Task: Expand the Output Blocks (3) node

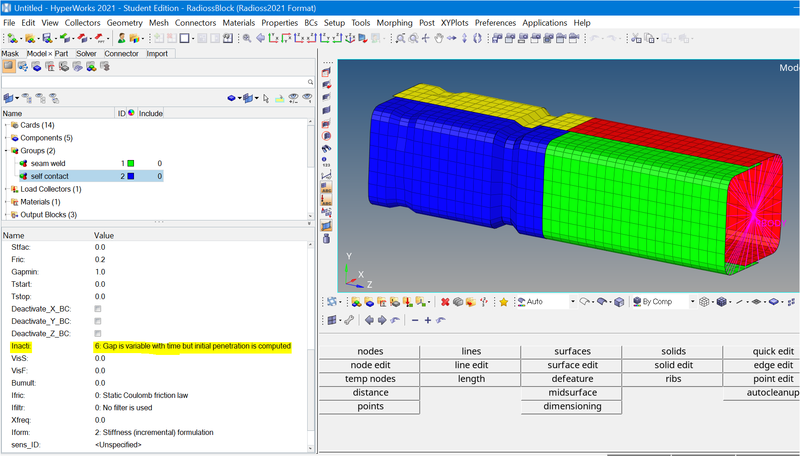Action: pyautogui.click(x=7, y=215)
